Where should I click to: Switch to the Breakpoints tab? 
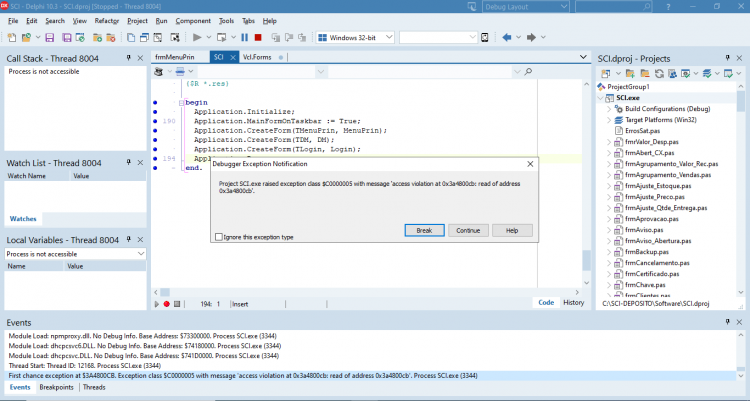click(x=56, y=387)
